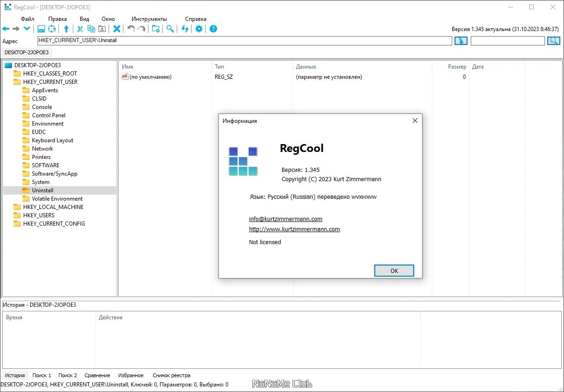Click the back navigation arrow icon
The image size is (564, 392).
point(6,29)
